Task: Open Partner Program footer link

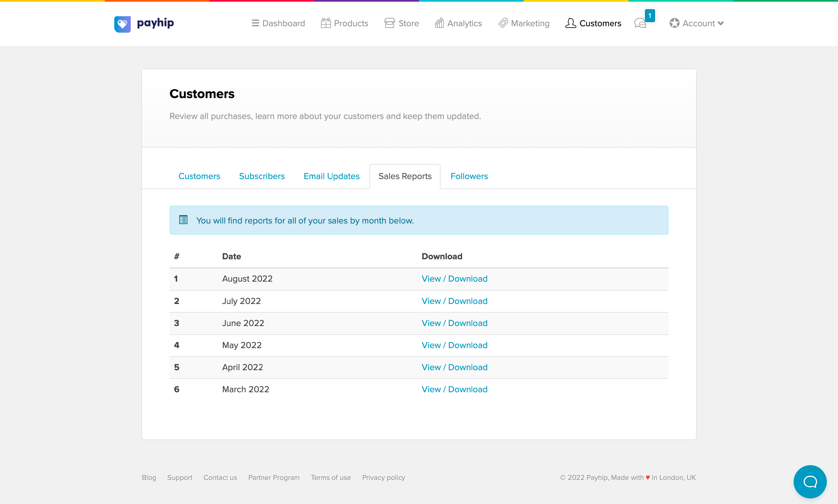Action: tap(274, 477)
